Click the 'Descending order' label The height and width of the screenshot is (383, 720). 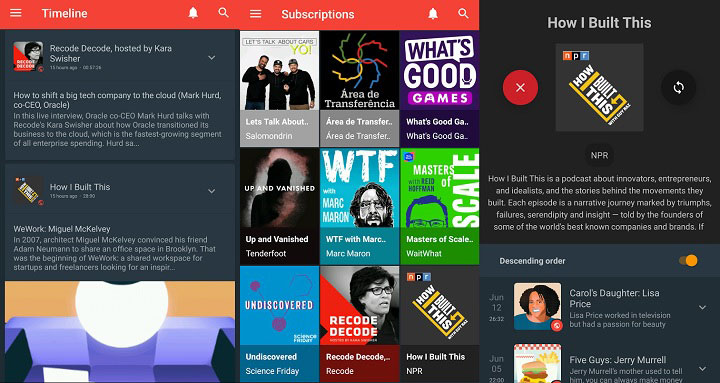tap(532, 261)
